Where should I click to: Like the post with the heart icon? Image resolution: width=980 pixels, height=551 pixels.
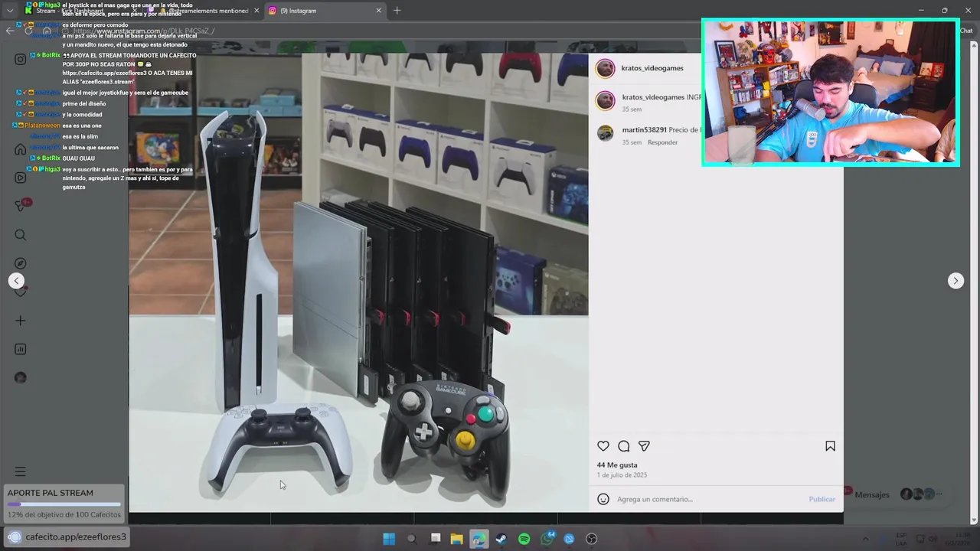coord(603,446)
